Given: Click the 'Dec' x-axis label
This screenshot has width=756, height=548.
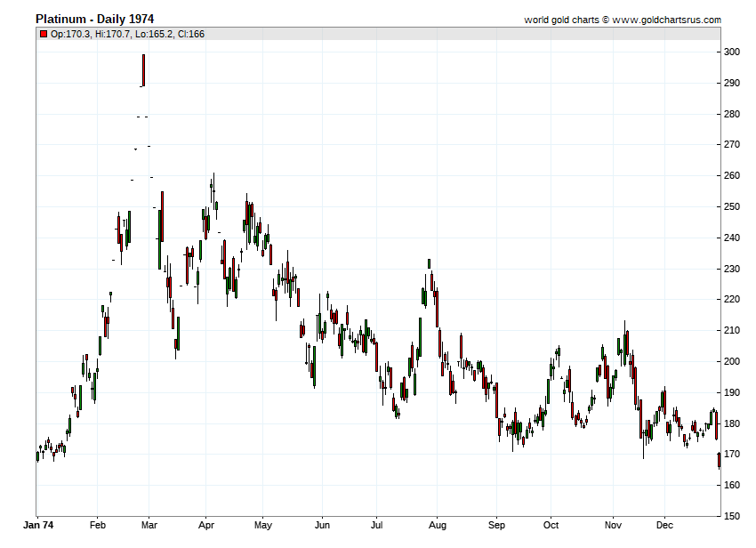Looking at the screenshot, I should point(664,525).
